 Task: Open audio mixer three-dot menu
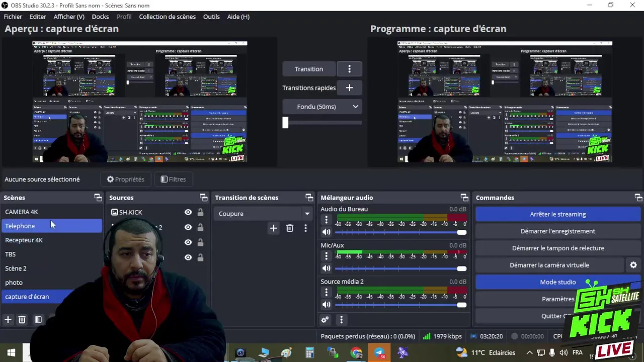(341, 320)
